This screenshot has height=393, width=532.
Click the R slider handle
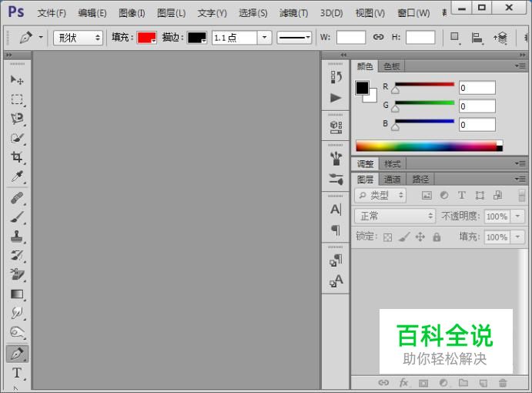(395, 91)
